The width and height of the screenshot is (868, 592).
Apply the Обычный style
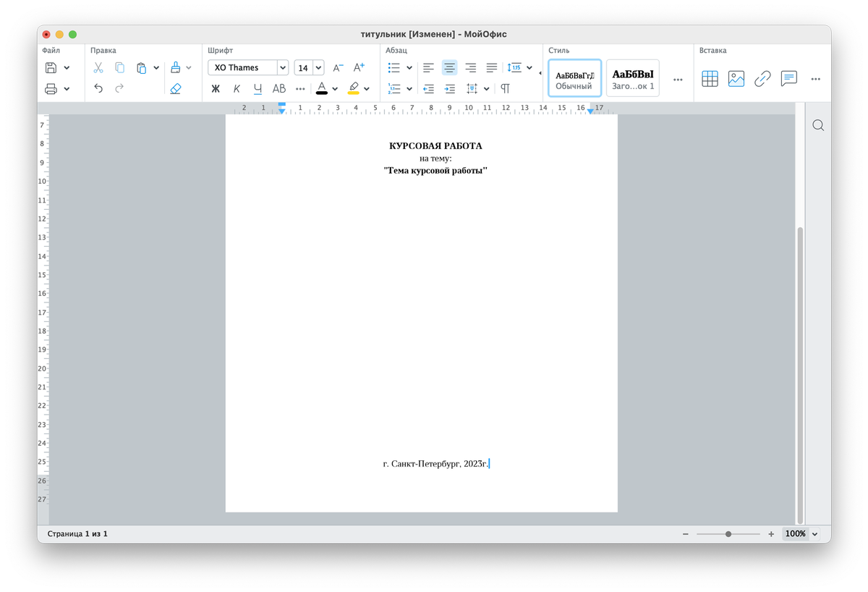pyautogui.click(x=574, y=78)
